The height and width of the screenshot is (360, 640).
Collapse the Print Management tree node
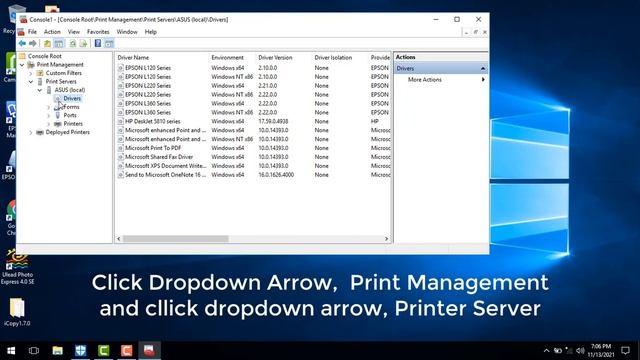click(22, 65)
